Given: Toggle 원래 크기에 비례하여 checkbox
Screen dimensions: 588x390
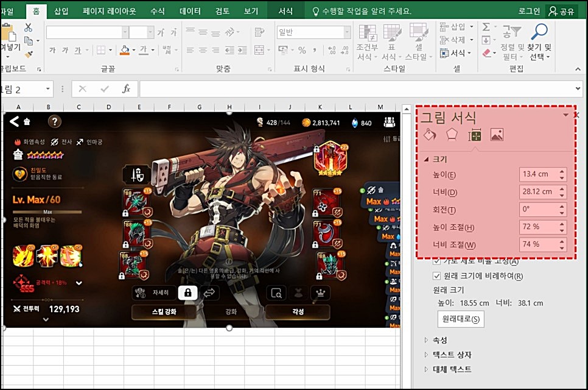Looking at the screenshot, I should [436, 276].
